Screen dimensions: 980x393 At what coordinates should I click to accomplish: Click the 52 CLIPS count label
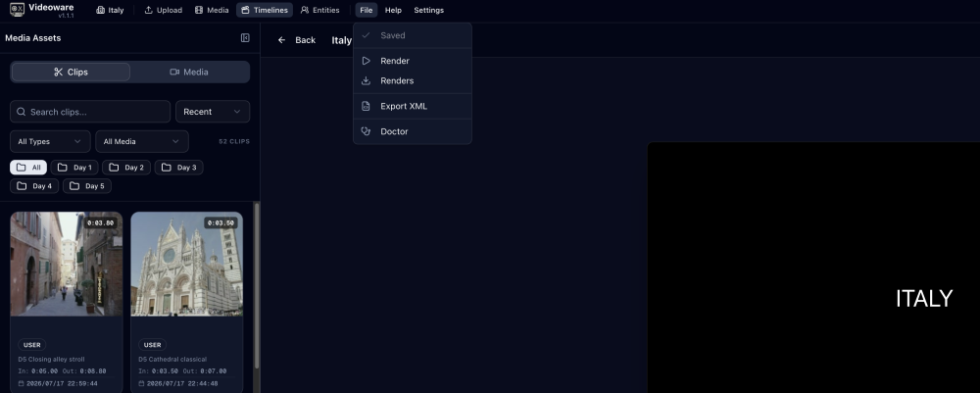tap(234, 142)
